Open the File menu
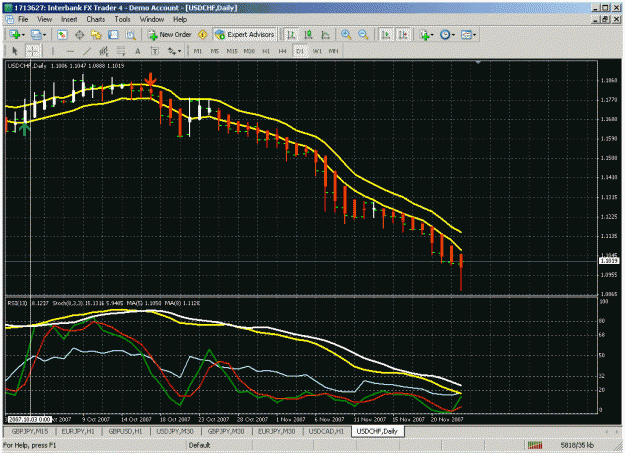 pyautogui.click(x=23, y=19)
